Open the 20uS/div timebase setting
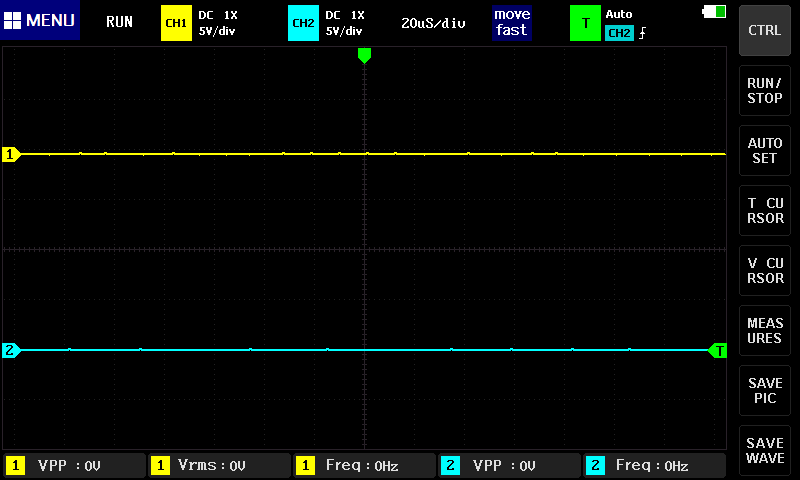The height and width of the screenshot is (480, 800). point(433,22)
